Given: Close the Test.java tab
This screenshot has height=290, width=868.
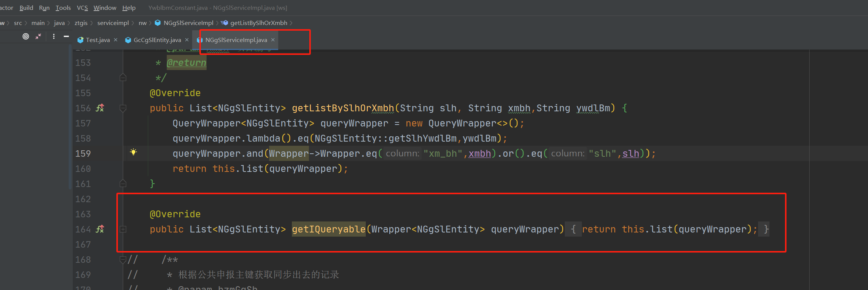Looking at the screenshot, I should pyautogui.click(x=116, y=40).
